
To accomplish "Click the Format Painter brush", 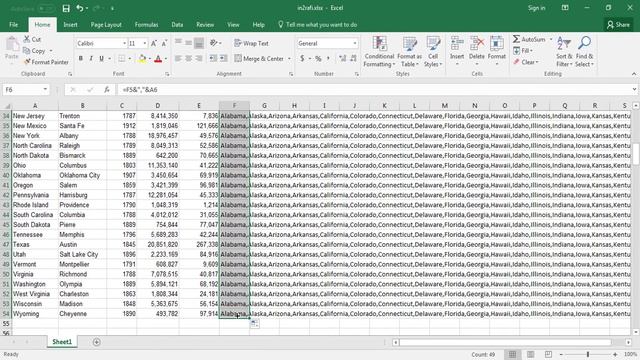I will [27, 62].
